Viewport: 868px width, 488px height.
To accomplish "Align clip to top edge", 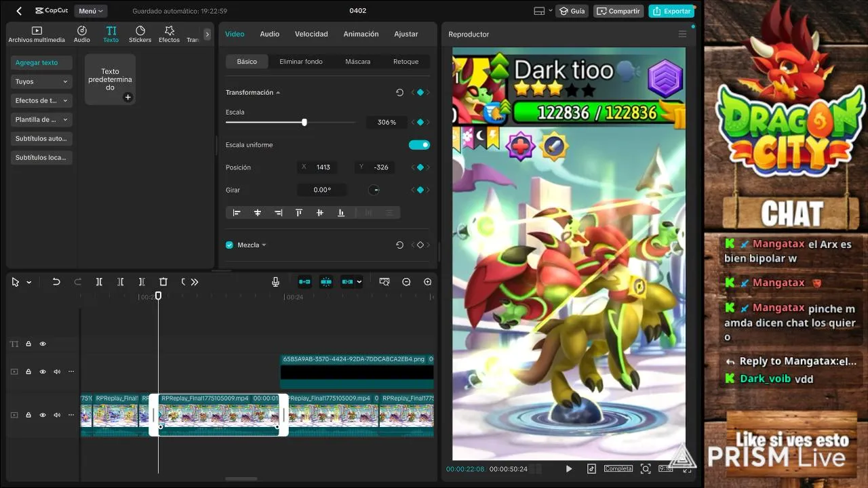I will pyautogui.click(x=299, y=213).
